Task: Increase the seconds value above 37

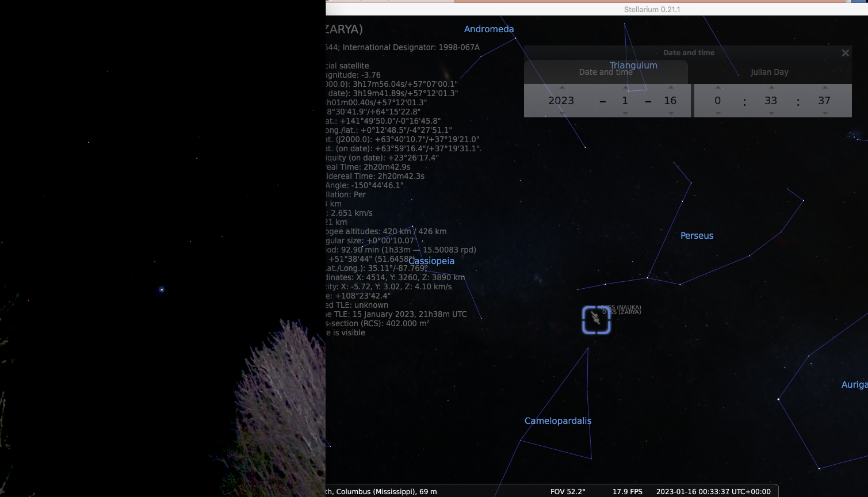Action: coord(825,87)
